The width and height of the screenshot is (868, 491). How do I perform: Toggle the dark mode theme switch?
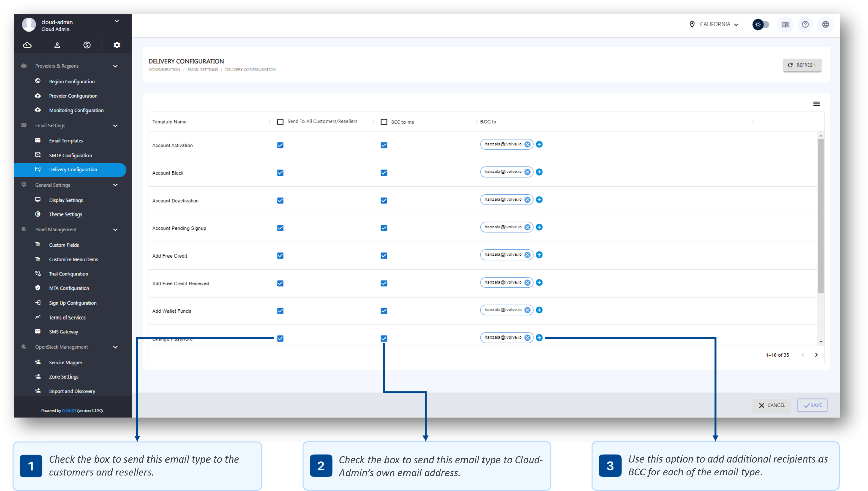(x=761, y=24)
